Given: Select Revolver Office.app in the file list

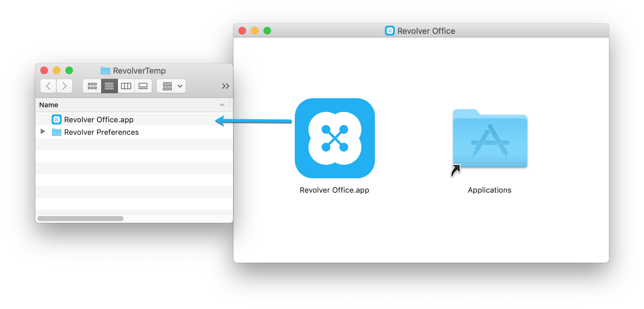Looking at the screenshot, I should pyautogui.click(x=134, y=120).
